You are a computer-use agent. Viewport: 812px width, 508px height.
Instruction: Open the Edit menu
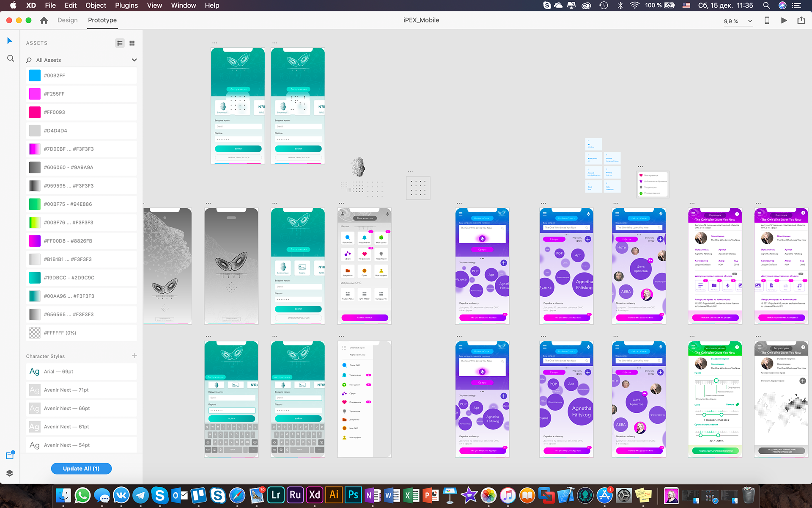(71, 6)
